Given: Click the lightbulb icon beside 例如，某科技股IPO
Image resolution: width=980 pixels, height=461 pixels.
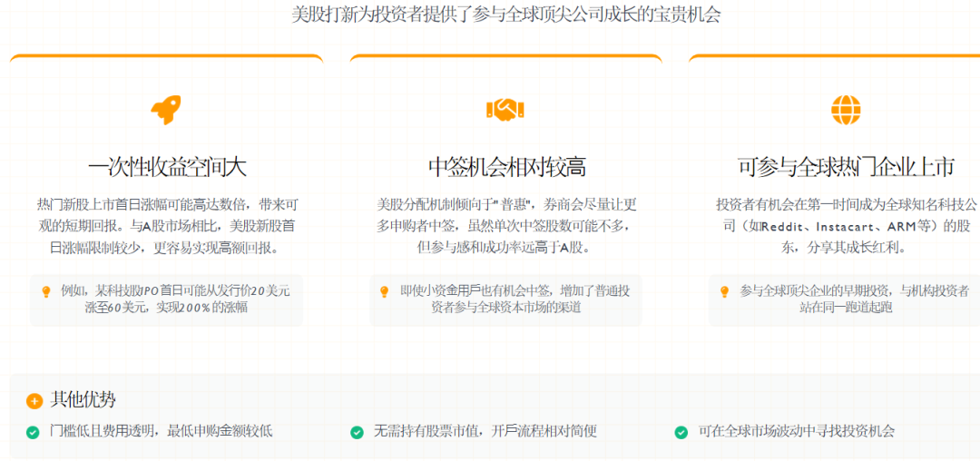Looking at the screenshot, I should [45, 291].
